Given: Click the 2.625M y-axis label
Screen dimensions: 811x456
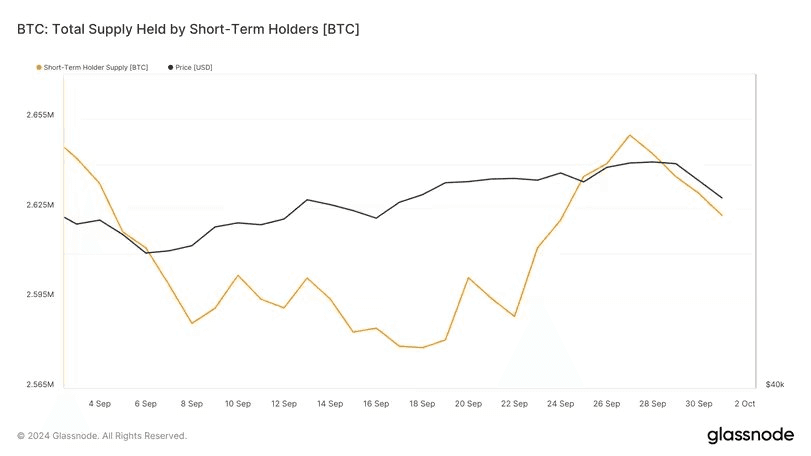Looking at the screenshot, I should 40,205.
